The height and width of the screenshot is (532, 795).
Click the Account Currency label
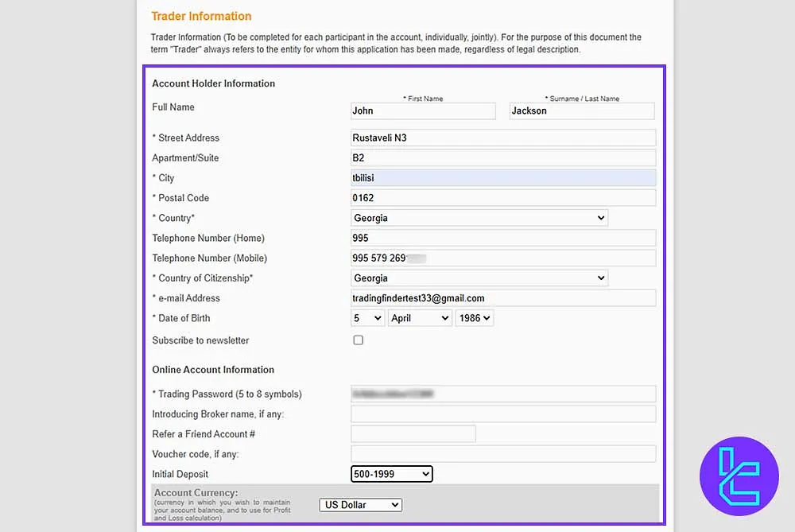pyautogui.click(x=196, y=492)
